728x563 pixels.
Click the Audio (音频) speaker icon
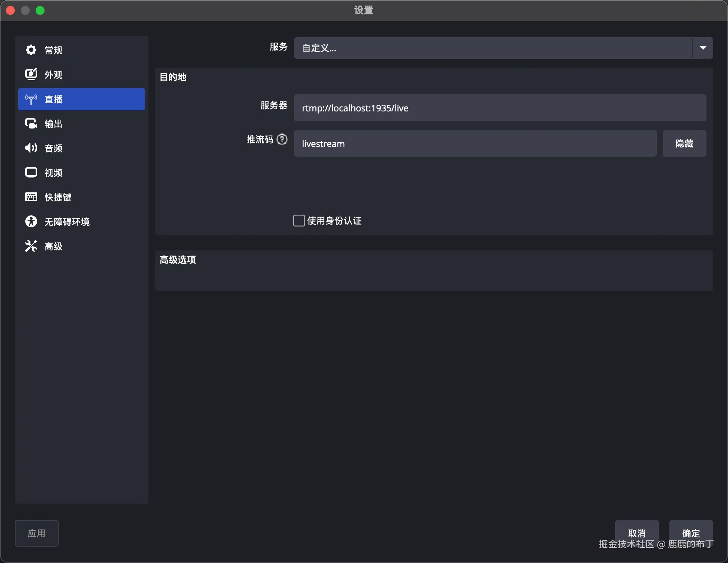pos(31,148)
